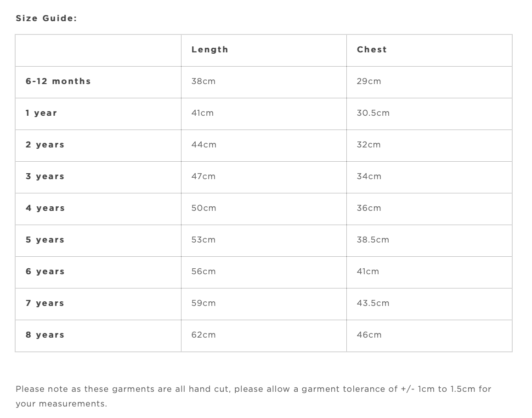Select the 47cm length value
This screenshot has width=532, height=418.
[204, 176]
